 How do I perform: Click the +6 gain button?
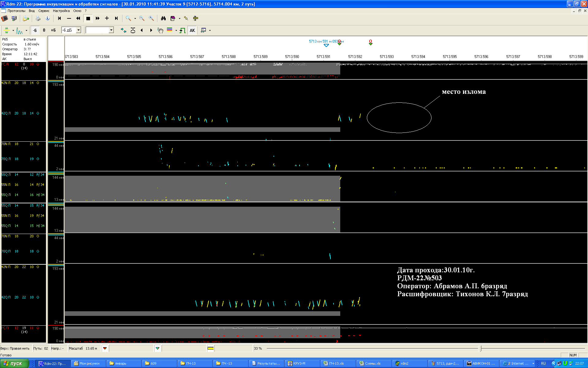(x=53, y=30)
